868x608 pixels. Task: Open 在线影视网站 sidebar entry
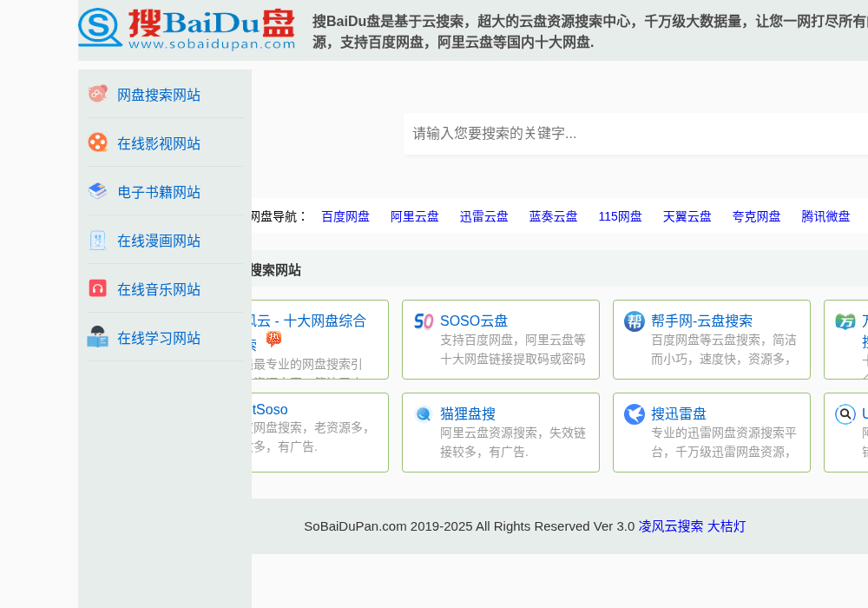coord(158,143)
